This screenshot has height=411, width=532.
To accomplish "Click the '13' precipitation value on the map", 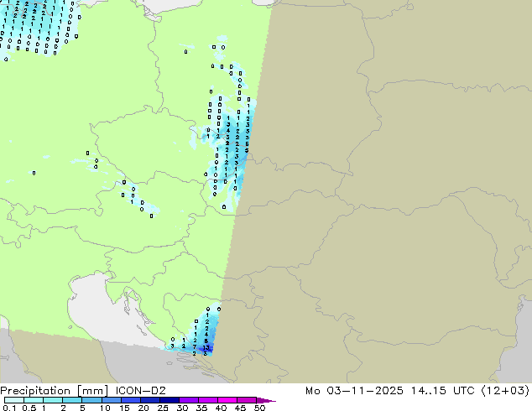I will click(x=206, y=347).
